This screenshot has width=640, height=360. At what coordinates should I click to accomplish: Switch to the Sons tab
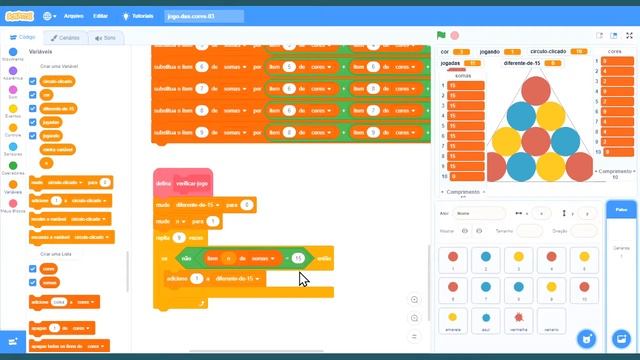(x=105, y=38)
